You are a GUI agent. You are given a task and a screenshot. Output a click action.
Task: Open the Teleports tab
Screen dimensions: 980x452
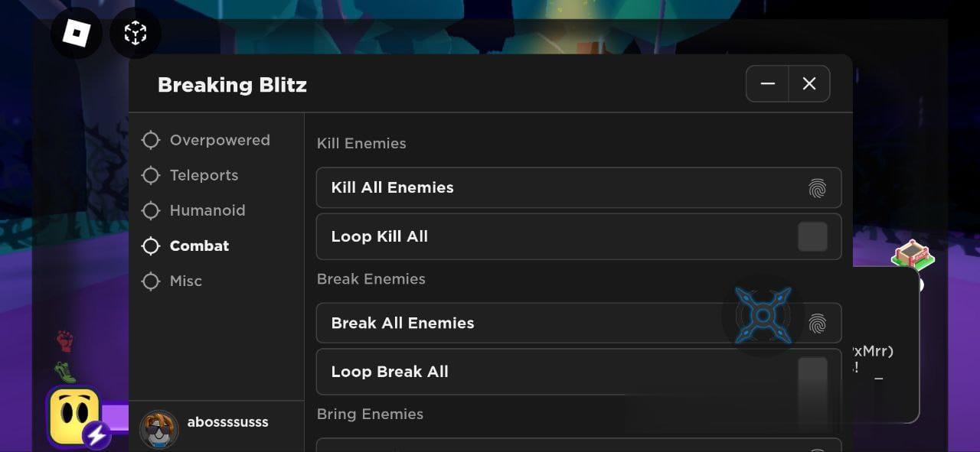coord(204,175)
